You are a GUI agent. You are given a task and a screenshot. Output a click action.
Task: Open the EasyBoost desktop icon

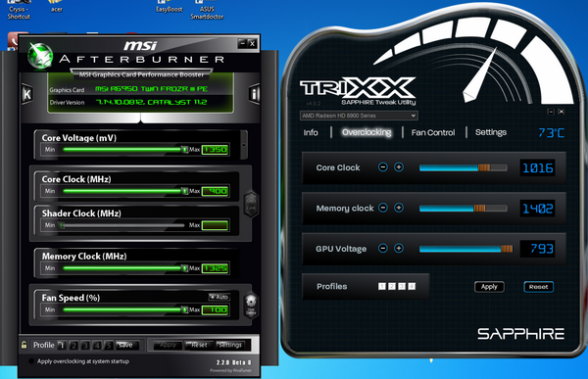click(169, 7)
